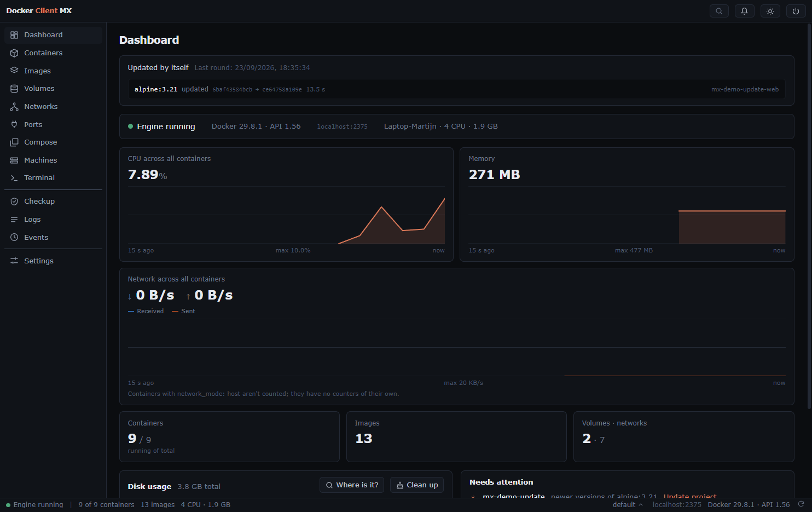Open the Volumes section
The width and height of the screenshot is (812, 512).
tap(39, 88)
